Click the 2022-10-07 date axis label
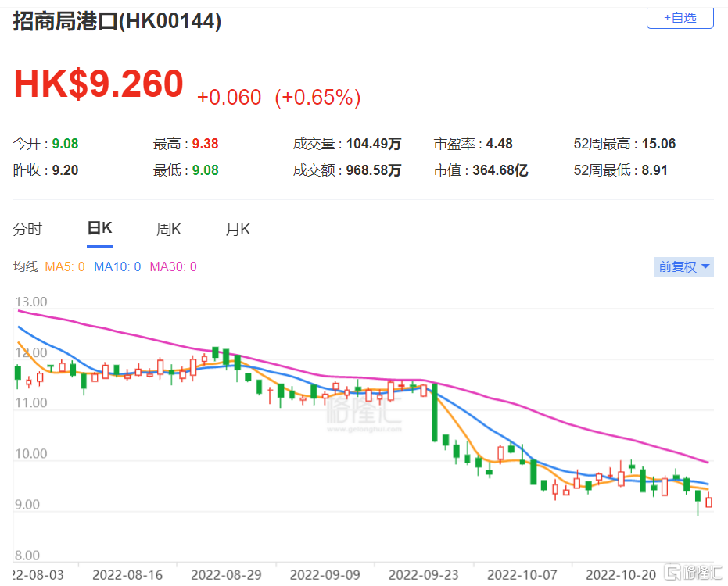 (x=522, y=575)
